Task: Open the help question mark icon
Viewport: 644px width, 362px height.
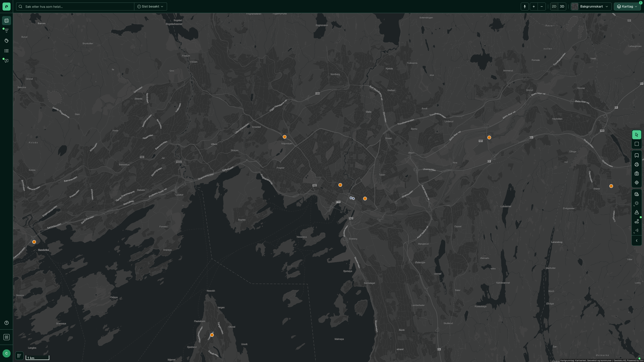Action: [7, 323]
